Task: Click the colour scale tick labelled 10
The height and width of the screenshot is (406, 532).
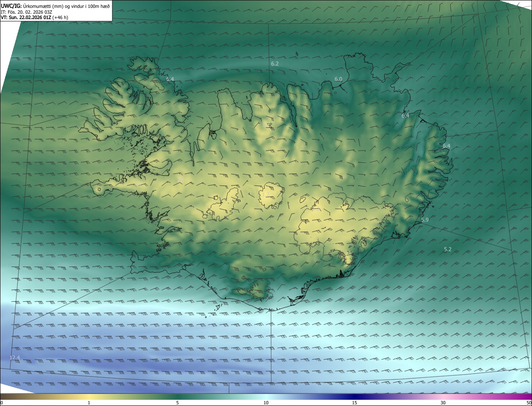Action: tap(266, 403)
